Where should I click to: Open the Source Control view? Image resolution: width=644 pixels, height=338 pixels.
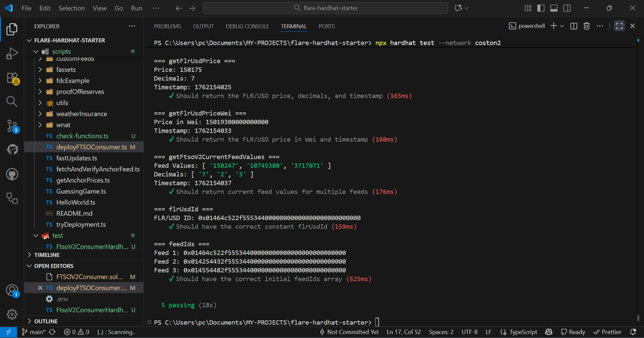point(12,126)
